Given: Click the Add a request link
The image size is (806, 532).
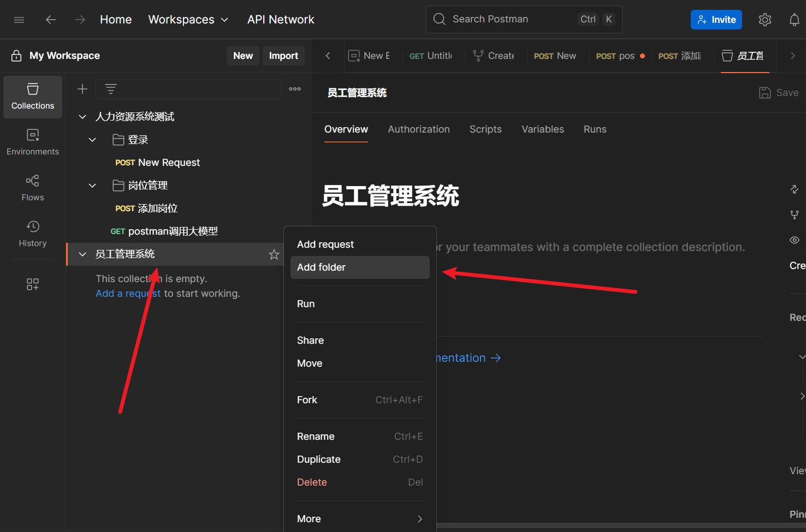Looking at the screenshot, I should [x=128, y=294].
